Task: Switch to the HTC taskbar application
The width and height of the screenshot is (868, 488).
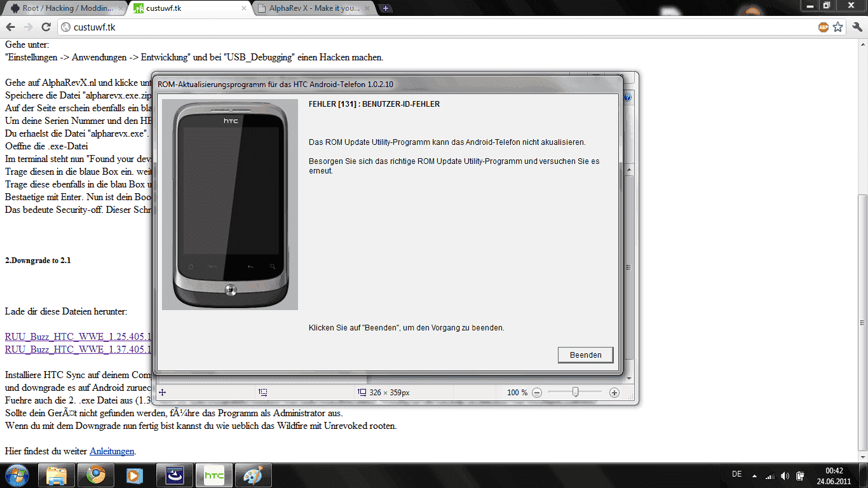Action: (214, 475)
